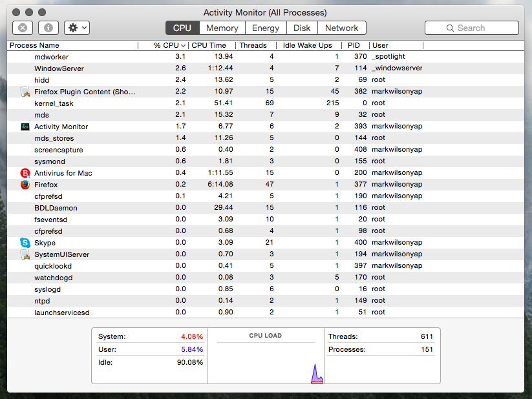This screenshot has height=399, width=532.
Task: Select the ntpd process row
Action: point(266,301)
